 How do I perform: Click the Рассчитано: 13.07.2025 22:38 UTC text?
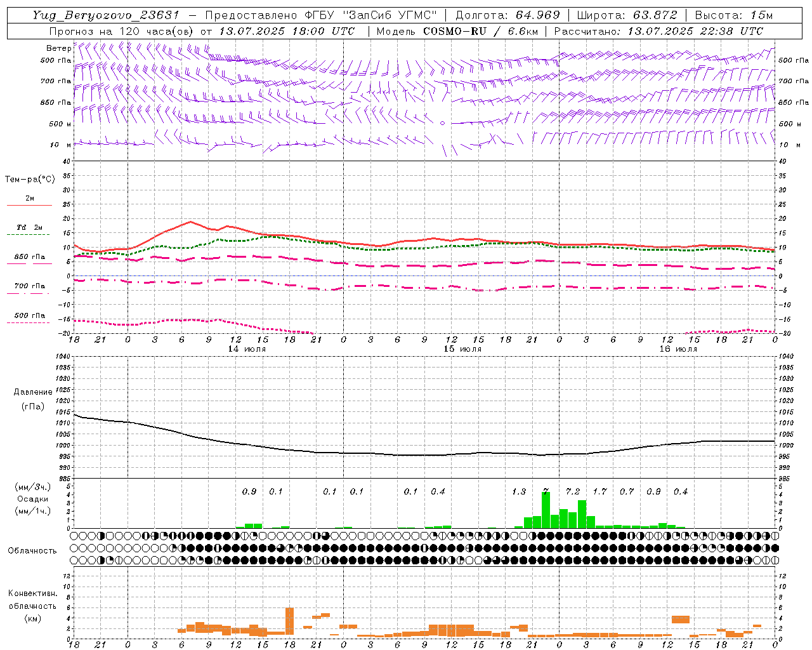click(x=658, y=31)
